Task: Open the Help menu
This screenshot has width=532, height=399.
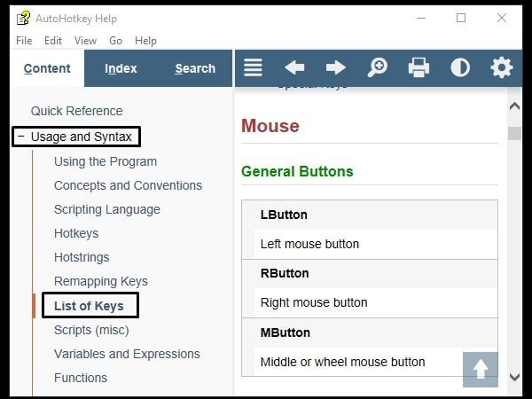Action: pyautogui.click(x=145, y=41)
